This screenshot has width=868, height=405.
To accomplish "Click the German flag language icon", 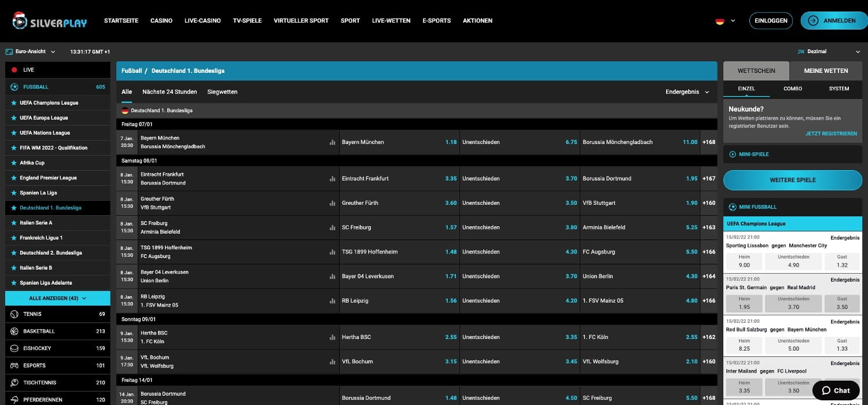I will [720, 21].
